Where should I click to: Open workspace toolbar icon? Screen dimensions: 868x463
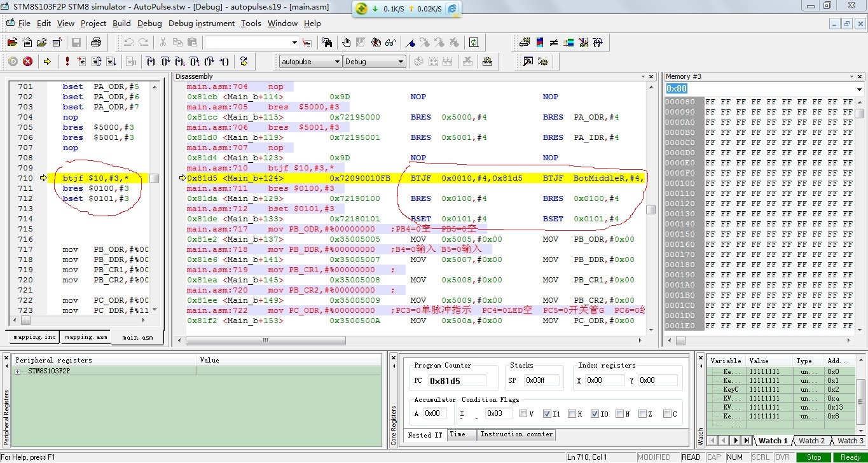coord(11,43)
